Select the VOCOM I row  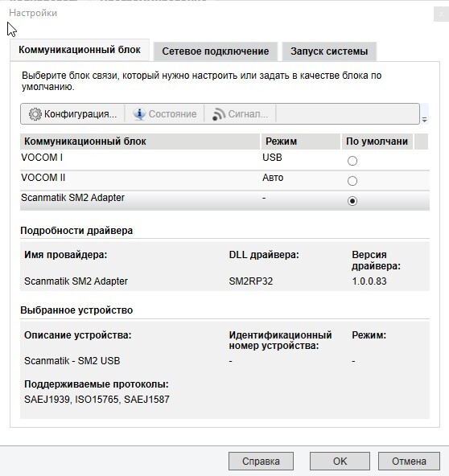pyautogui.click(x=224, y=160)
